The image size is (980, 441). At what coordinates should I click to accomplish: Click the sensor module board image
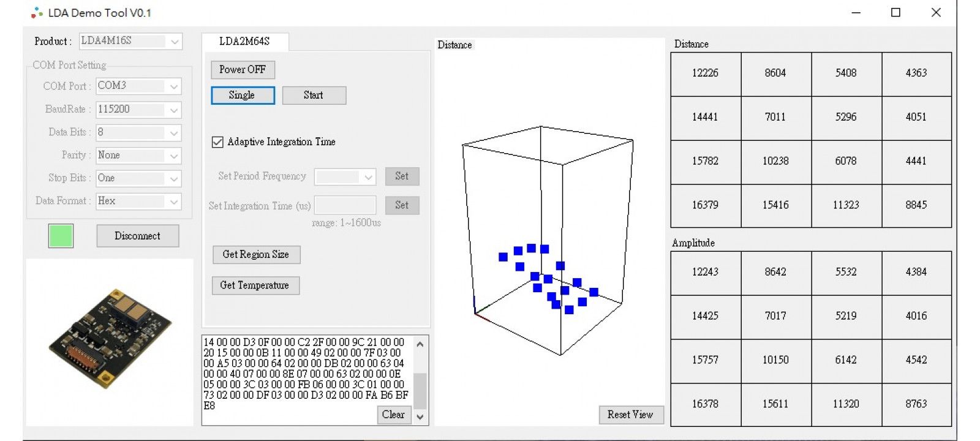coord(110,339)
